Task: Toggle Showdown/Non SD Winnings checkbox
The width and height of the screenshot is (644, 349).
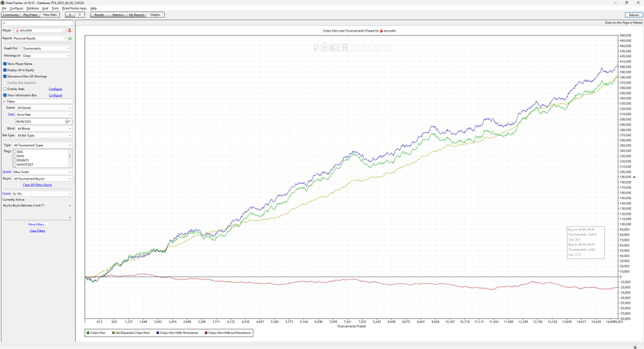Action: [x=5, y=77]
